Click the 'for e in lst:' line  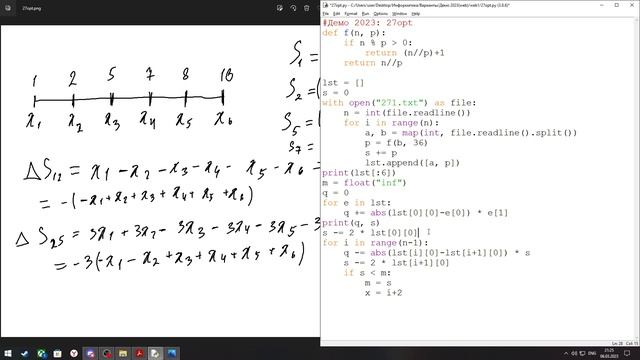(x=356, y=203)
